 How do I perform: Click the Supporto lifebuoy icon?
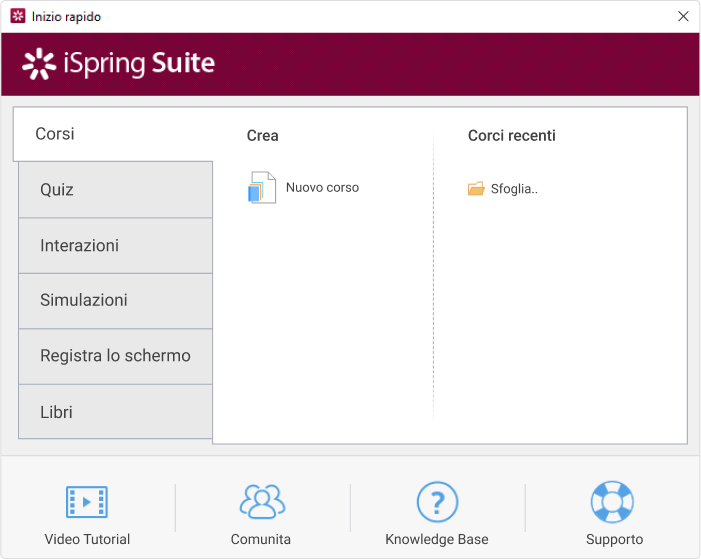point(612,502)
